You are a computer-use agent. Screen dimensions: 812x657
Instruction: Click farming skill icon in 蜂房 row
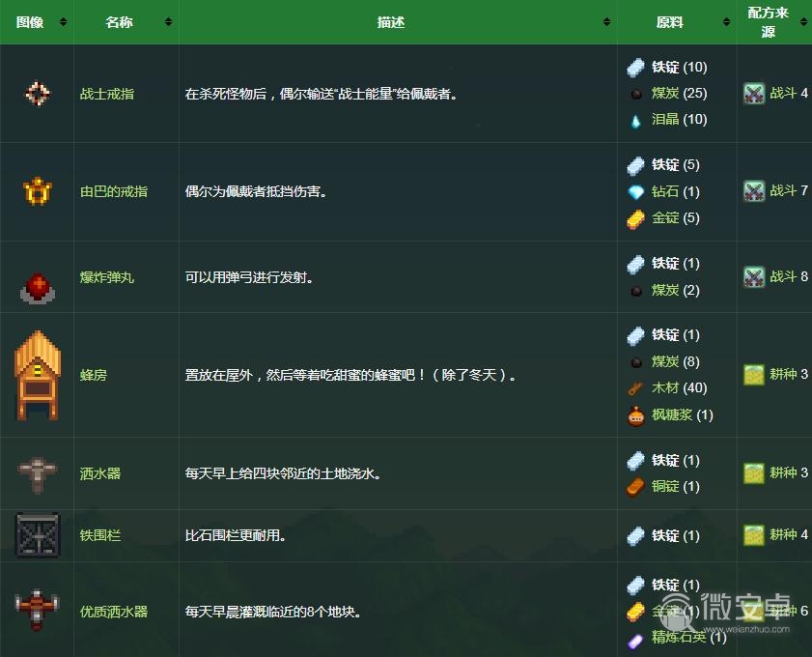[x=754, y=374]
